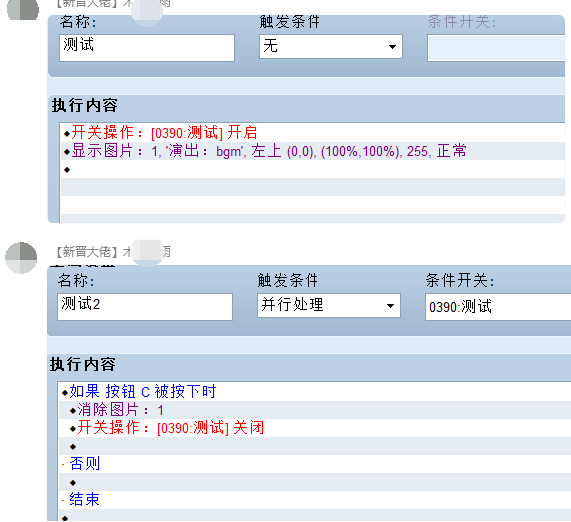Click the empty line under 否则
The height and width of the screenshot is (522, 571).
point(315,482)
